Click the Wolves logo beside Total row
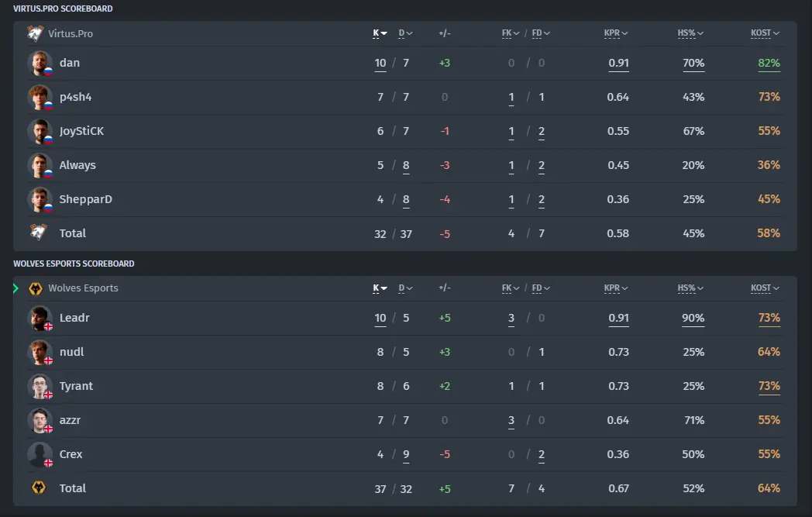The image size is (812, 517). (x=38, y=488)
